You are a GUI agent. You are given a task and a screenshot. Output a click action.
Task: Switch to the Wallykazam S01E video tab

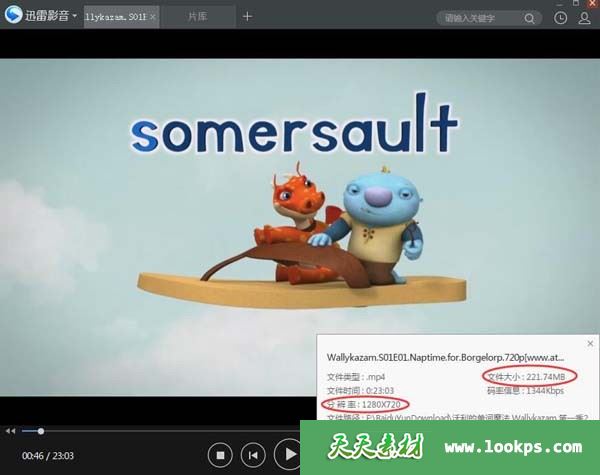tap(114, 17)
